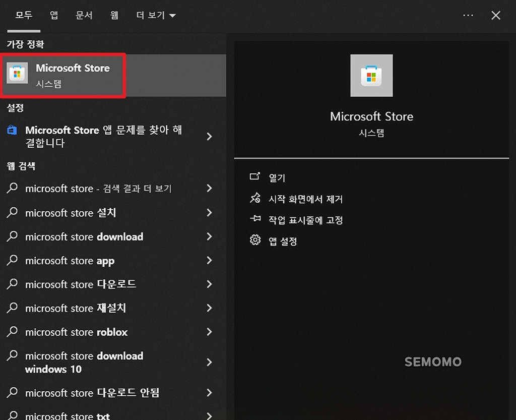Viewport: 516px width, 420px height.
Task: Select the 'microsoft store download' suggestion text
Action: coord(84,236)
